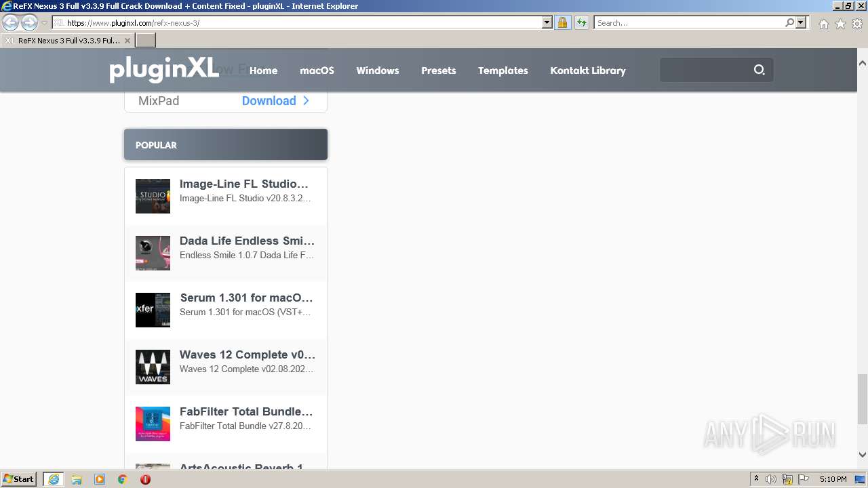Open the browser Home icon

point(823,24)
